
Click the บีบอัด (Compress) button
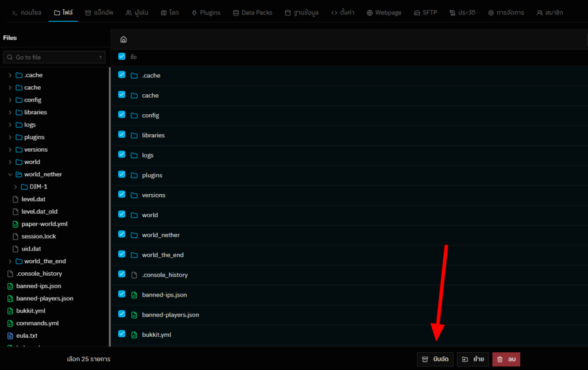pyautogui.click(x=435, y=359)
